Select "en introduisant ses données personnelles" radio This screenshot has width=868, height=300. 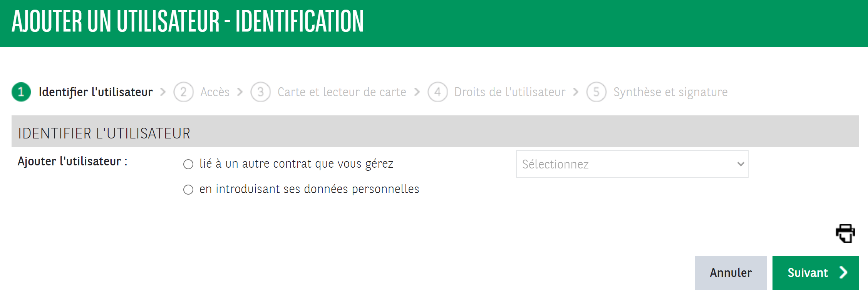(188, 190)
